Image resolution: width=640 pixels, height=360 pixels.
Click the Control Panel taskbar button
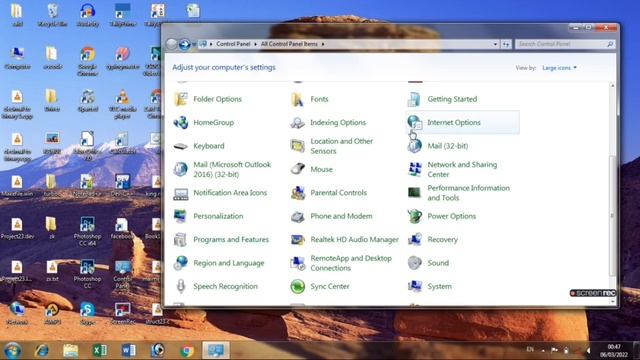point(216,350)
